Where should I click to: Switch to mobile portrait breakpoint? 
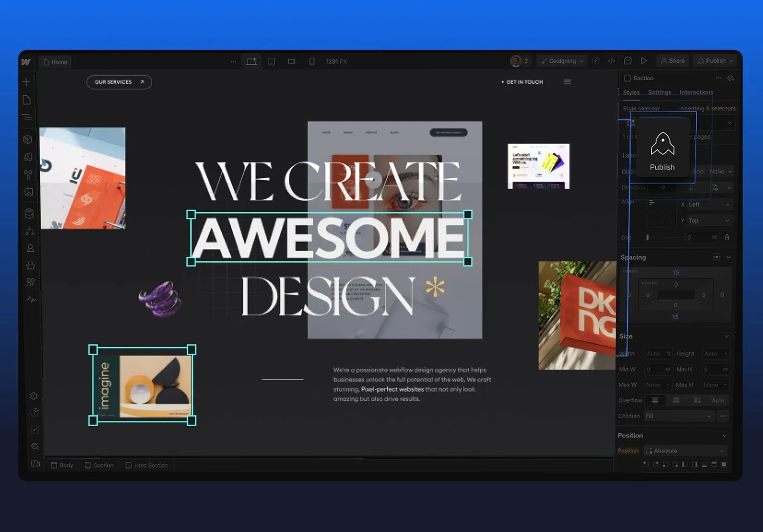pos(312,61)
